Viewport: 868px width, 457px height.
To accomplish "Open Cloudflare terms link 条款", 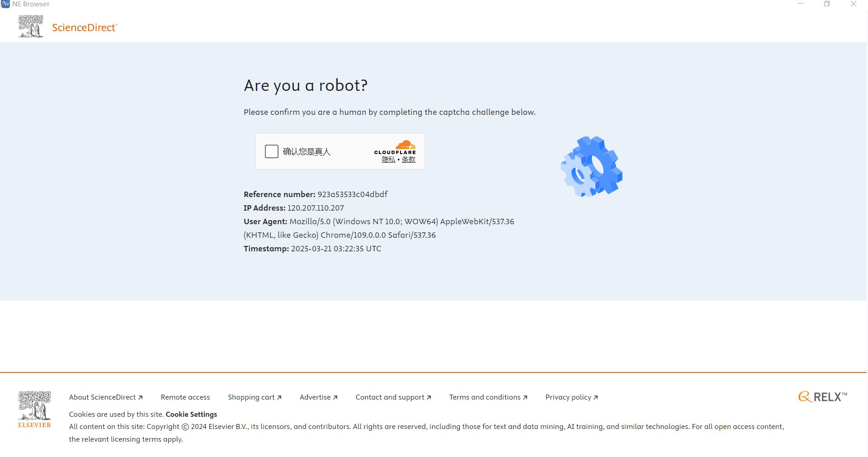I will 409,160.
